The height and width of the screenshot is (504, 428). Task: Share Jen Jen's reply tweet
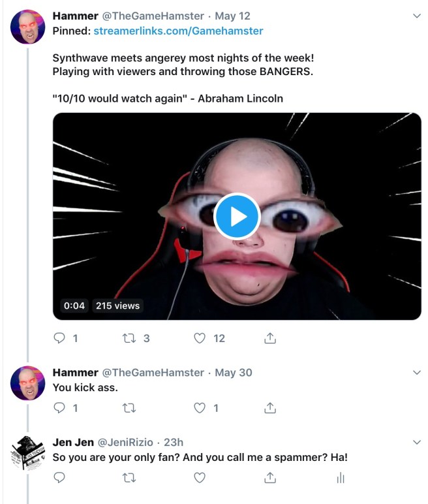[x=270, y=478]
